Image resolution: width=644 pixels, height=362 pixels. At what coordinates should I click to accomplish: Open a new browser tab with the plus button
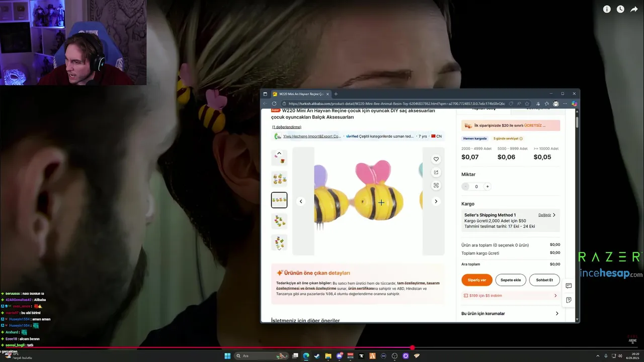[336, 94]
